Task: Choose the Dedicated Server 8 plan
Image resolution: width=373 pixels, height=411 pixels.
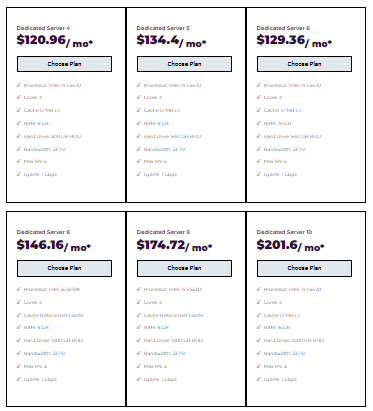Action: [64, 268]
